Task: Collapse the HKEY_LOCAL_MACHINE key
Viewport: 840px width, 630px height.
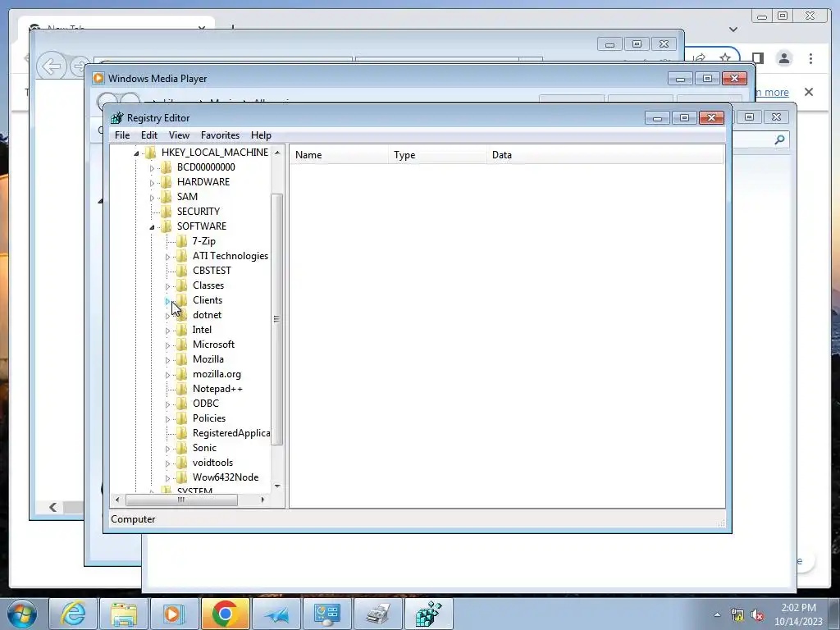Action: pyautogui.click(x=137, y=153)
